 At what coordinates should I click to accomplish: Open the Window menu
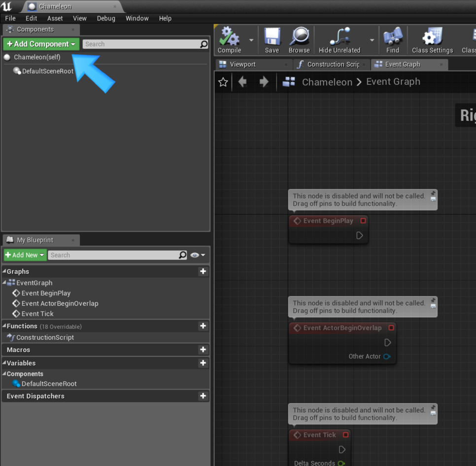click(137, 18)
